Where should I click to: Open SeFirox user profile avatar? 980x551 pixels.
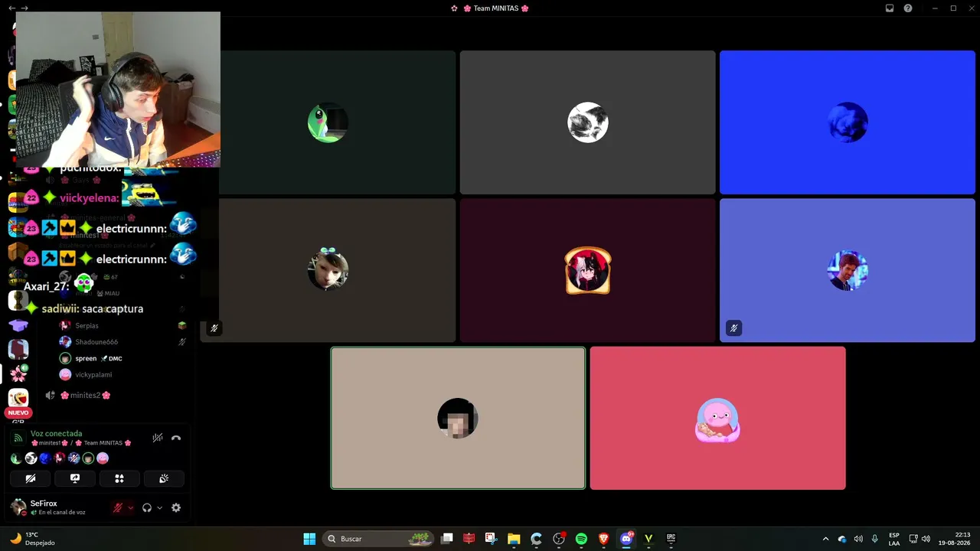[18, 507]
